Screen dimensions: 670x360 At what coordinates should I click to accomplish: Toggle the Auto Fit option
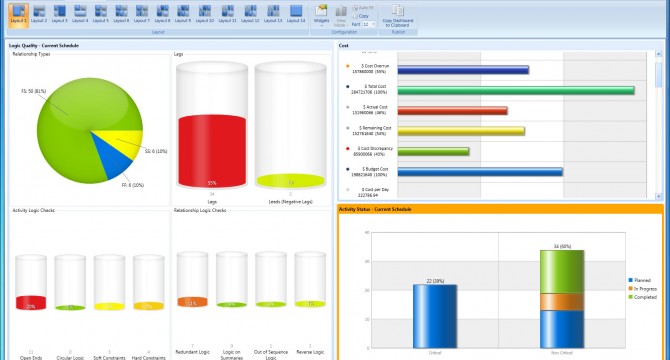tap(363, 8)
